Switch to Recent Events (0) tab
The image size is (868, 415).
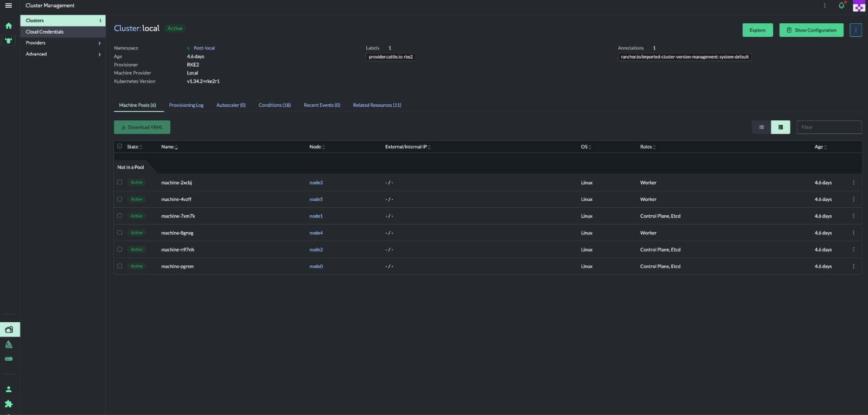tap(322, 105)
